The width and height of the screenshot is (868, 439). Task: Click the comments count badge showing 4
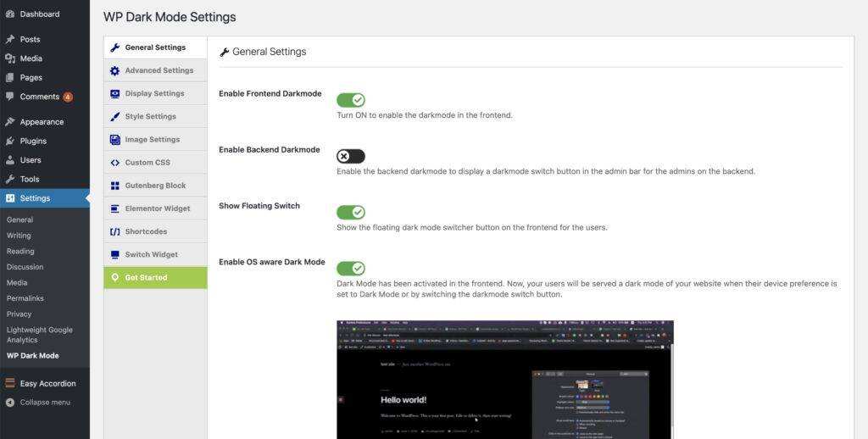[68, 97]
